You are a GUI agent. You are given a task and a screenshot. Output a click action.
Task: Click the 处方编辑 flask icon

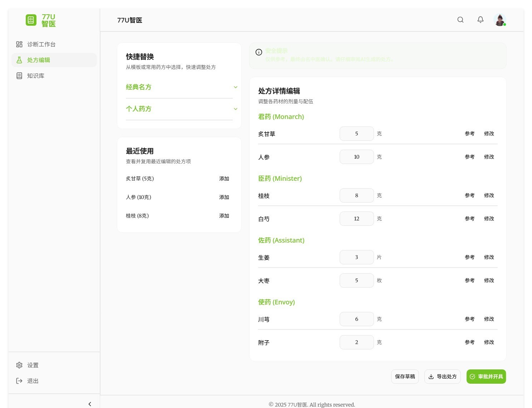point(19,60)
